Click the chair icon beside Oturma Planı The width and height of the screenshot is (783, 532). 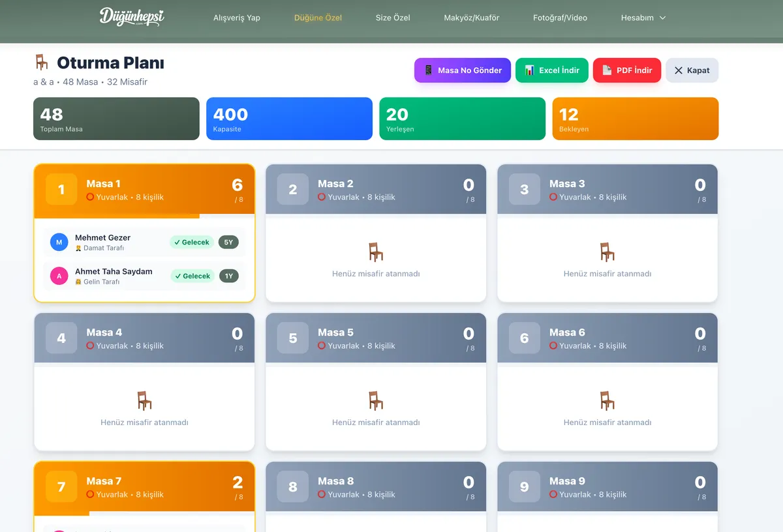coord(42,63)
